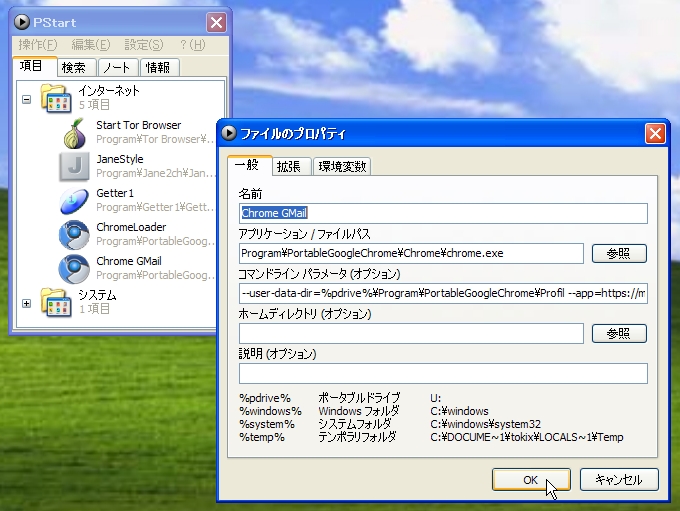680x511 pixels.
Task: Click the OK button
Action: (531, 480)
